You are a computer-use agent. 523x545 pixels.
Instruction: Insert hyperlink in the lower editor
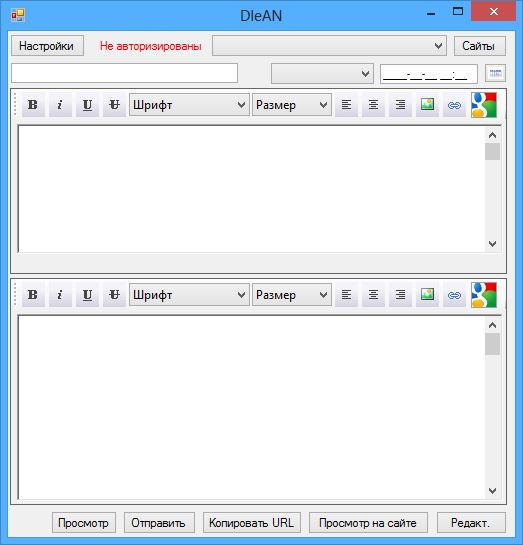454,295
